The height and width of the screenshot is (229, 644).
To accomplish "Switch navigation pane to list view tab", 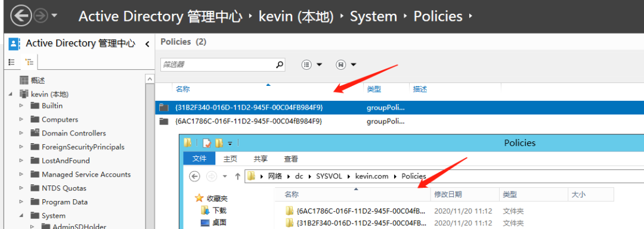I will pos(11,62).
